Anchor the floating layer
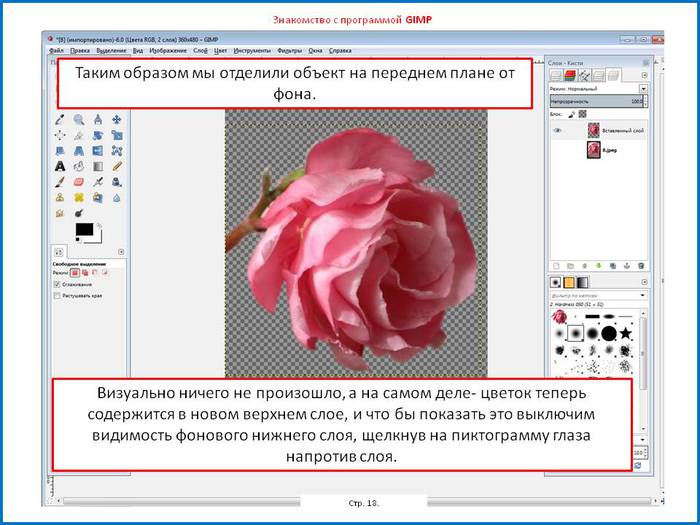Screen dimensions: 700x525 point(627,266)
